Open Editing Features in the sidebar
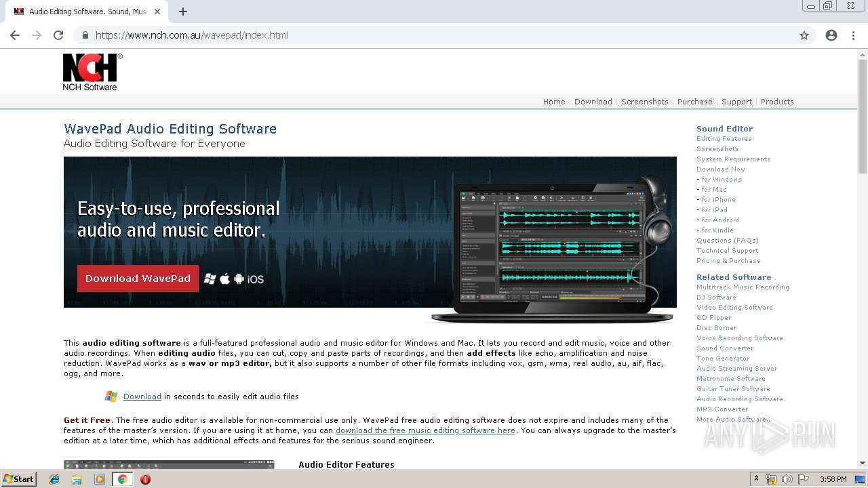Image resolution: width=868 pixels, height=488 pixels. [724, 139]
